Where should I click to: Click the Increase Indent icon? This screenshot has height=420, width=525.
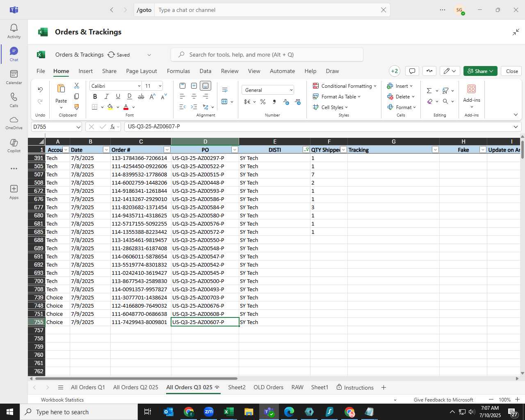pos(194,107)
